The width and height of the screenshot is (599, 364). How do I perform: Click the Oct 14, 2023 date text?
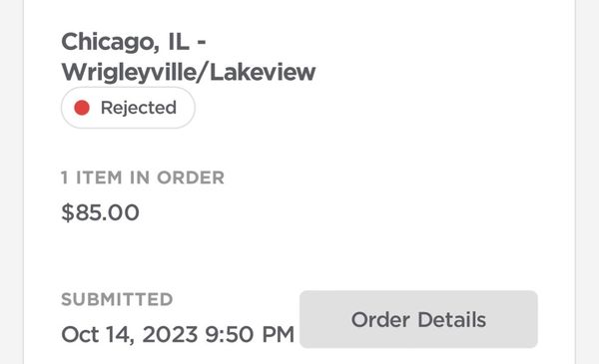130,334
